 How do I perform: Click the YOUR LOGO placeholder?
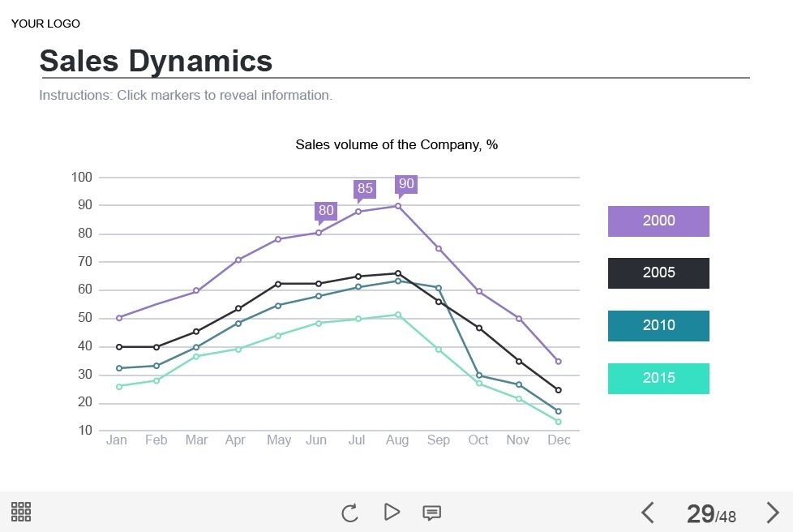coord(45,24)
